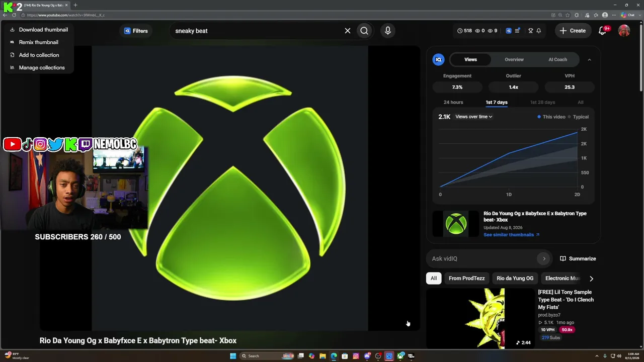
Task: Open a new browser tab
Action: 75,5
